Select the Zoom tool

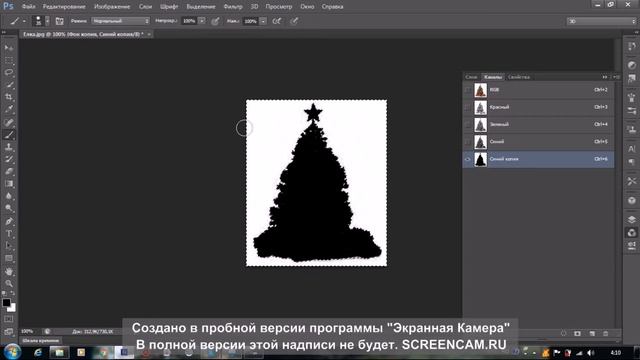pos(9,283)
